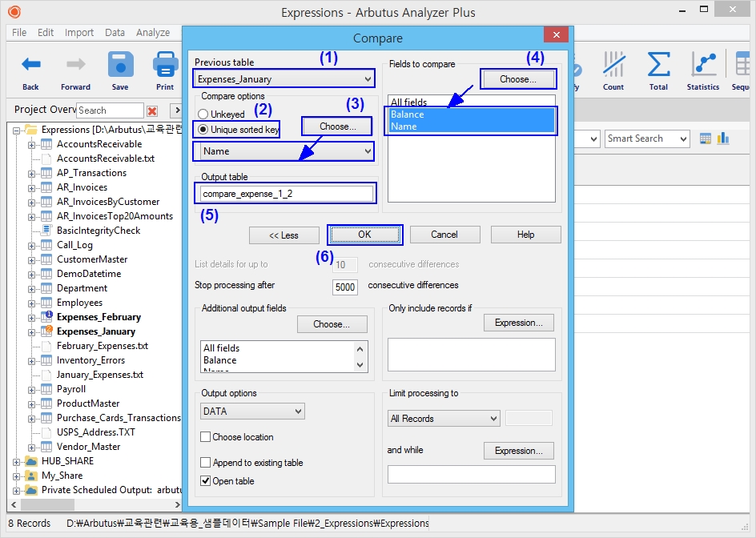Select the Unique sorted key radio button
The width and height of the screenshot is (756, 538).
point(203,129)
